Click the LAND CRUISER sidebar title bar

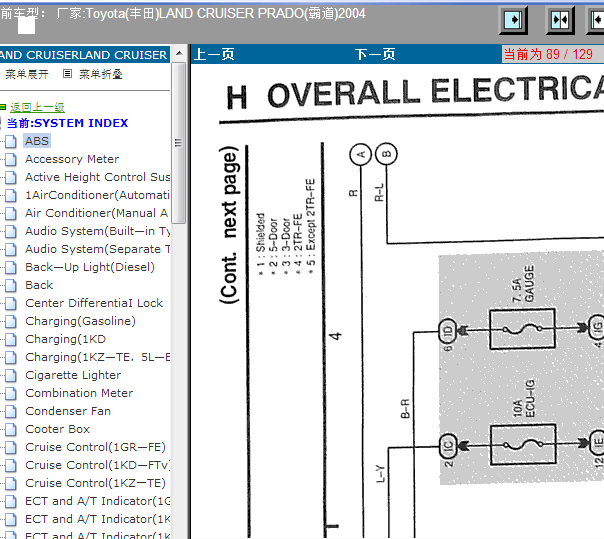[x=85, y=55]
